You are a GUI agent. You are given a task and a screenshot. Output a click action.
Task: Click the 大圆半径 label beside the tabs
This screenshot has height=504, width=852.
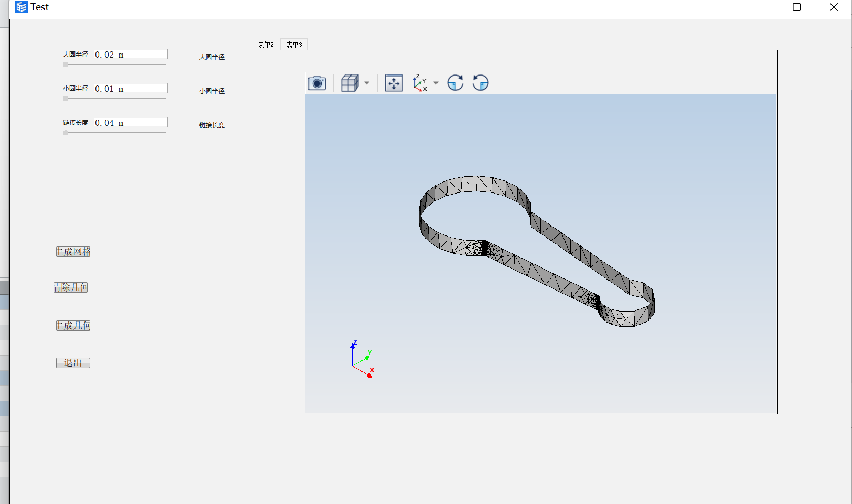(212, 57)
